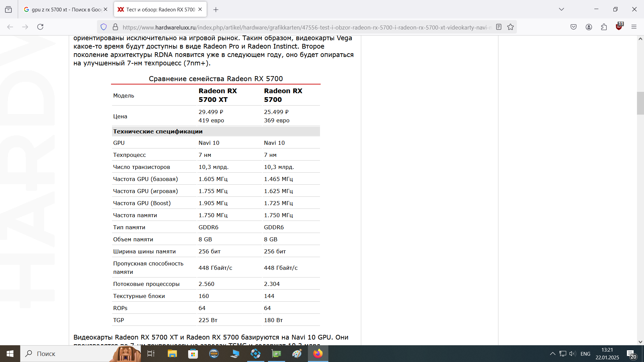Expand the list all tabs chevron

(x=561, y=9)
